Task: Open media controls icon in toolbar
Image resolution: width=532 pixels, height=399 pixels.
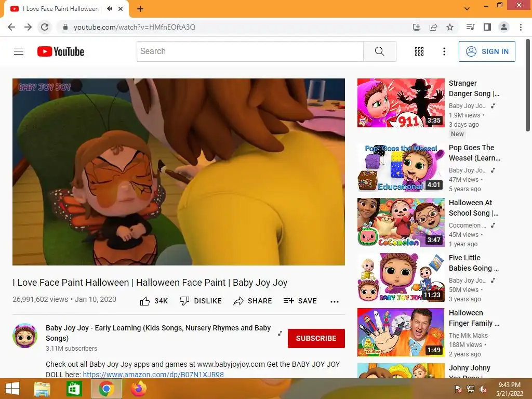Action: [470, 27]
